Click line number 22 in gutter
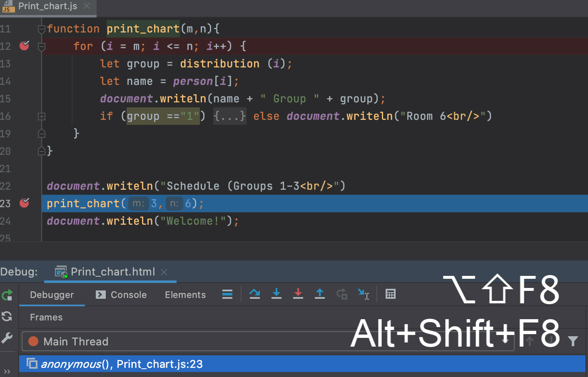The width and height of the screenshot is (588, 377). pos(5,186)
